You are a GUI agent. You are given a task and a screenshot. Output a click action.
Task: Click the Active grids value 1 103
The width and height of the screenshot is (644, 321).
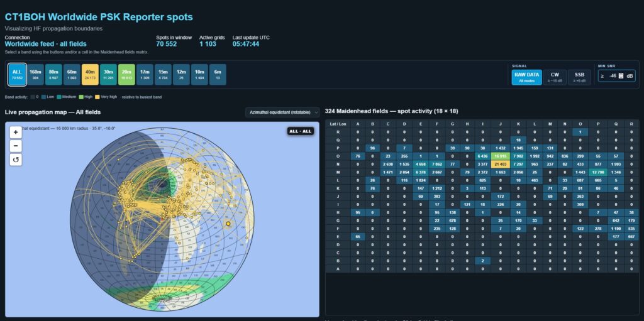tap(208, 44)
